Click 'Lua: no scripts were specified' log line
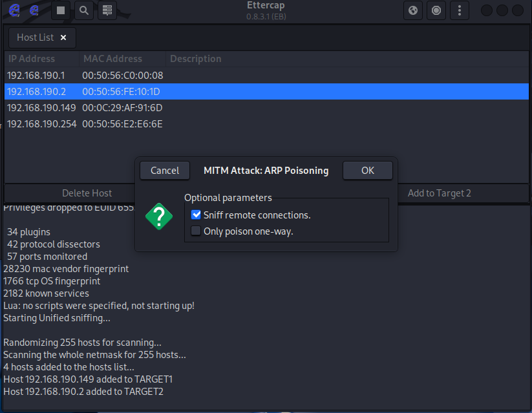The height and width of the screenshot is (413, 532). click(x=99, y=306)
